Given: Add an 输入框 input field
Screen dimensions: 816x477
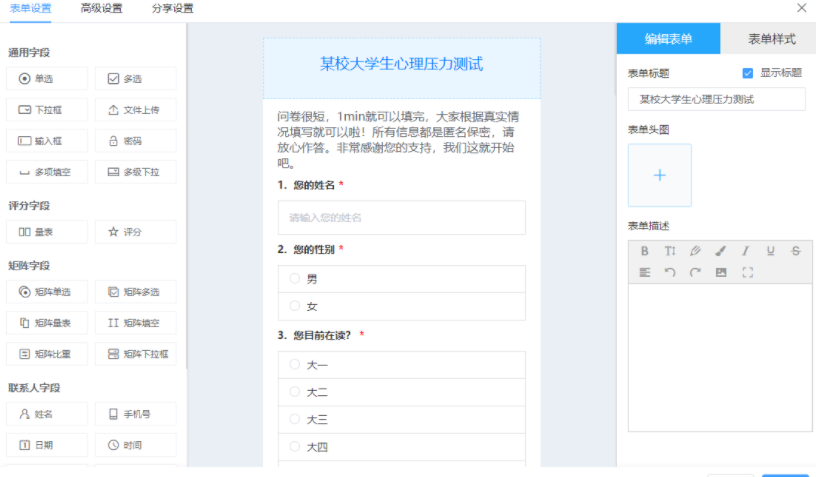Looking at the screenshot, I should click(x=47, y=141).
